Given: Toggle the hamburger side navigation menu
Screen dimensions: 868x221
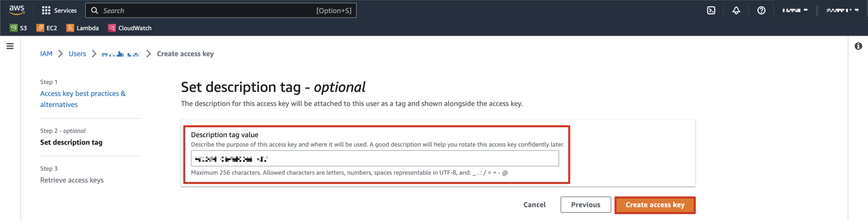Looking at the screenshot, I should click(10, 46).
